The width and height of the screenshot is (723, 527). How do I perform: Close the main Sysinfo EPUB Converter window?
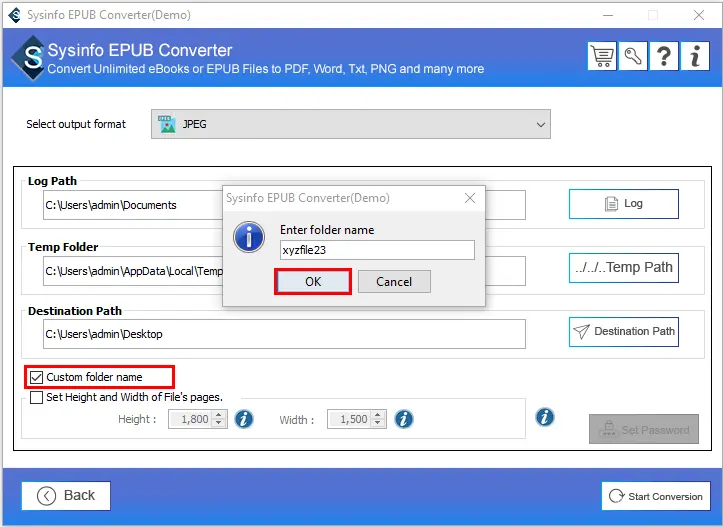pos(699,15)
